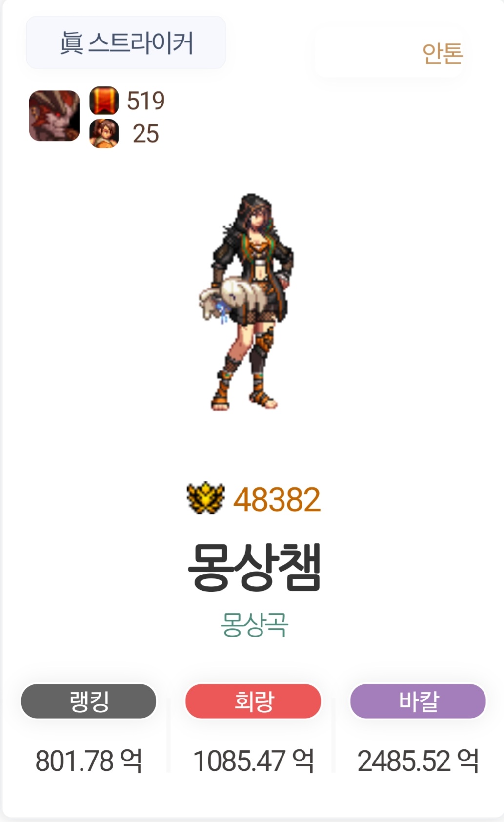Click the 안톤 server label
This screenshot has height=822, width=504.
pyautogui.click(x=442, y=53)
